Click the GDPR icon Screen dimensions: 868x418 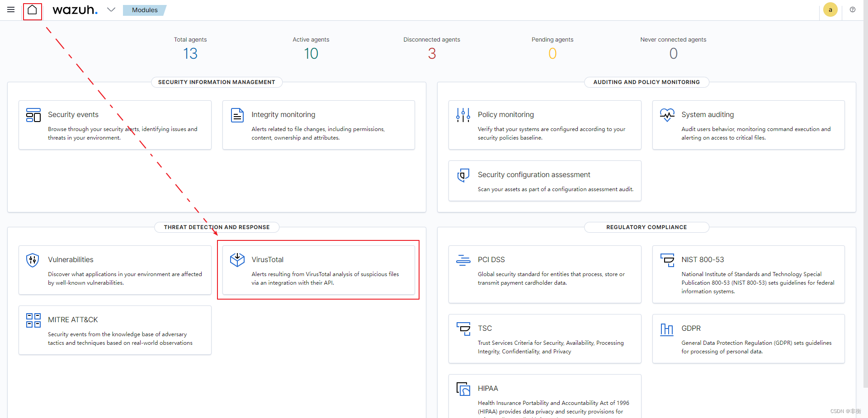pyautogui.click(x=667, y=329)
